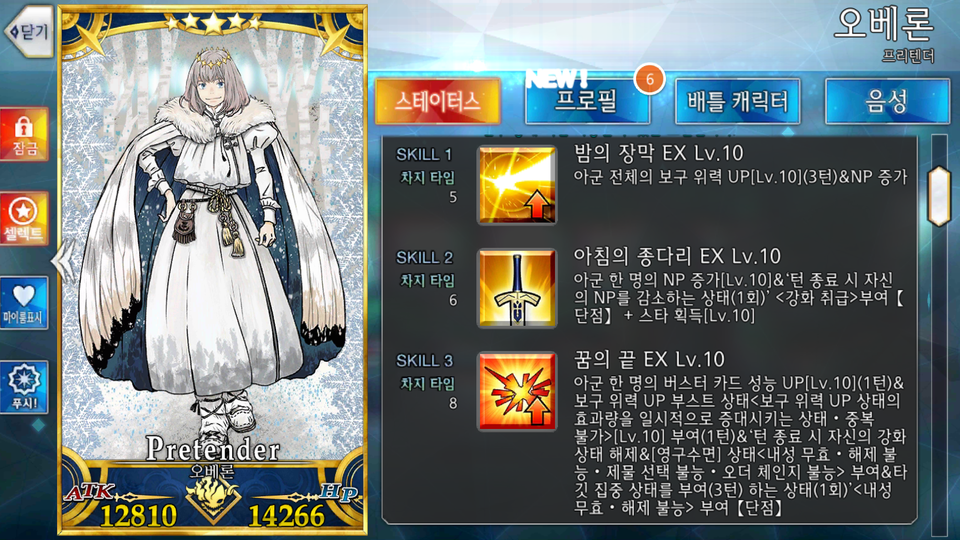
Task: Click the orange 6 notification badge
Action: 649,79
